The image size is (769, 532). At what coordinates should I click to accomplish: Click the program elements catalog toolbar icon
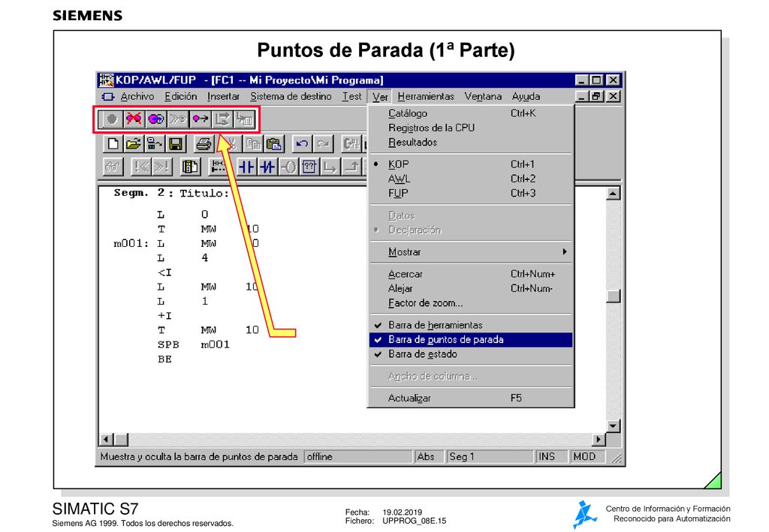190,167
